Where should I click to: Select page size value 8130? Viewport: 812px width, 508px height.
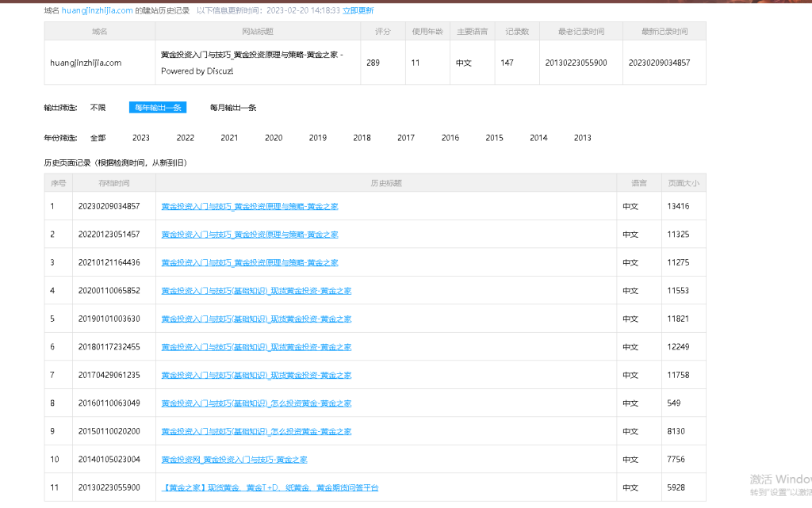tap(676, 431)
